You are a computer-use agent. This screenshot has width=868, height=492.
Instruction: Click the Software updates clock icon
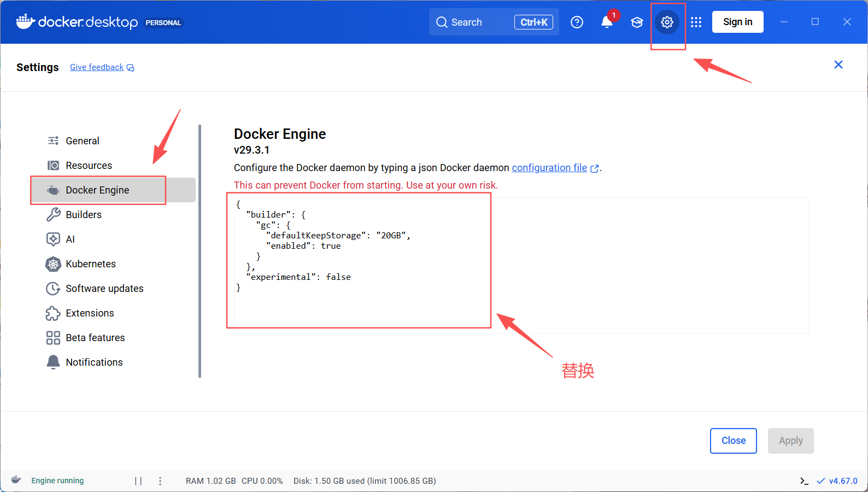point(53,288)
